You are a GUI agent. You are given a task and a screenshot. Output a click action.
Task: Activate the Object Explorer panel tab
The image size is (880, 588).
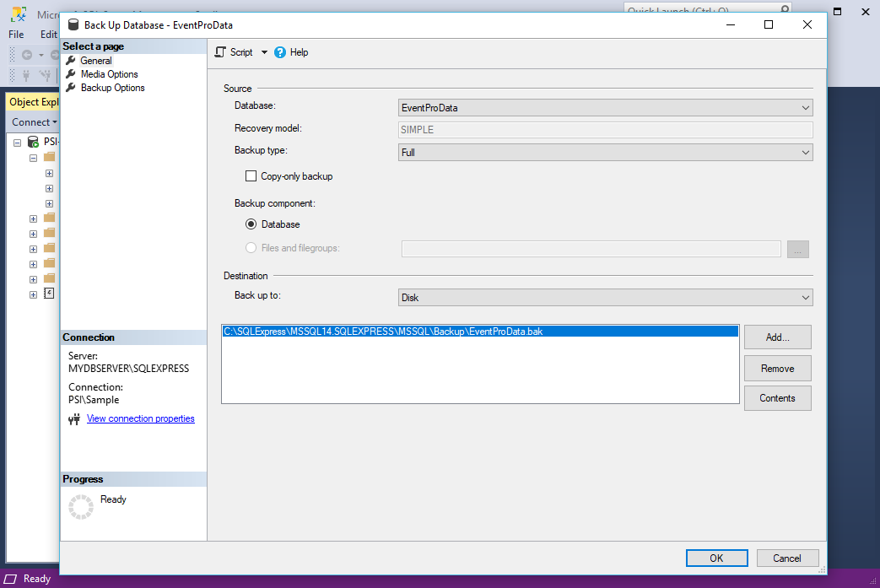click(33, 101)
